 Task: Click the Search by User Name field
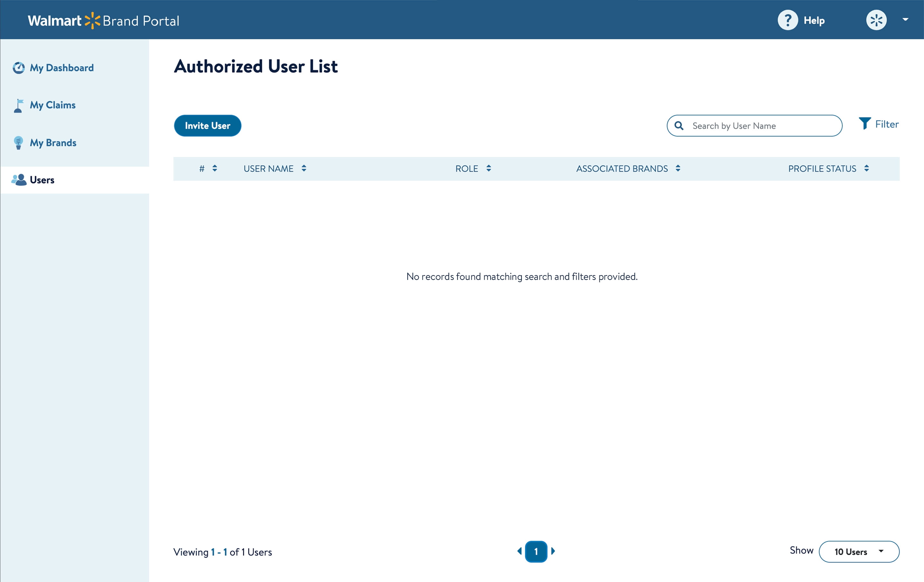pos(760,126)
